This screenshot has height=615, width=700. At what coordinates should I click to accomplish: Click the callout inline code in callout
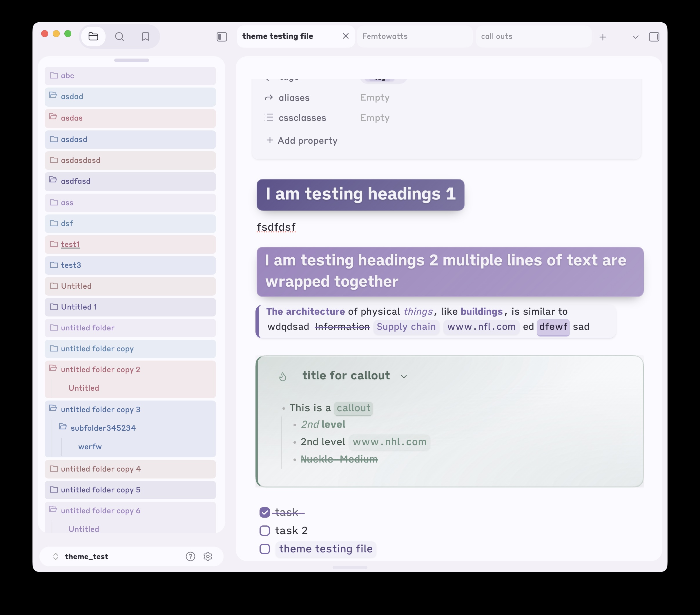coord(353,408)
